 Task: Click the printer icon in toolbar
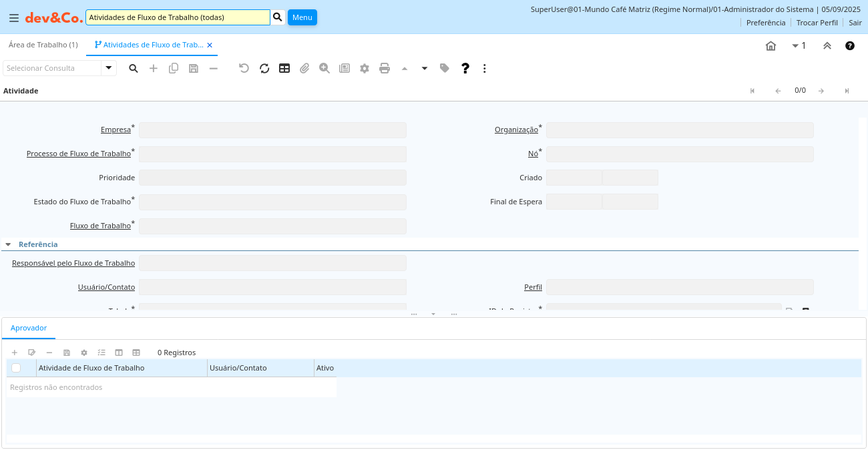tap(385, 68)
